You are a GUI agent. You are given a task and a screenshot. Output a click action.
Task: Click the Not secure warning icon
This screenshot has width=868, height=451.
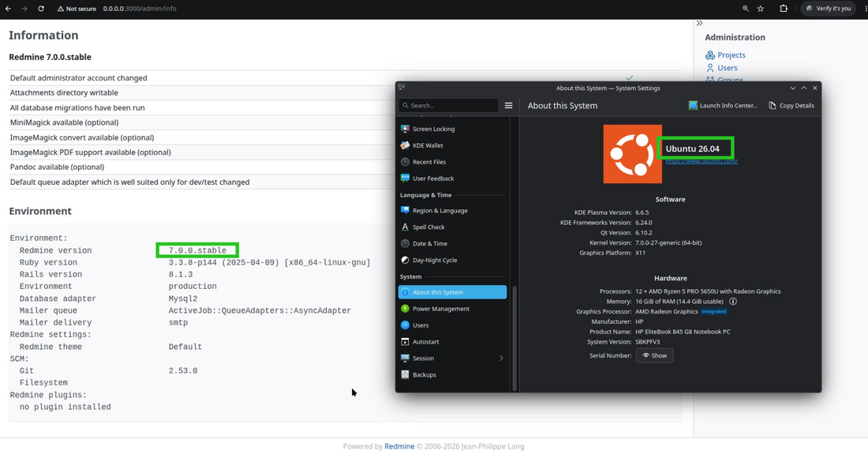pos(60,9)
